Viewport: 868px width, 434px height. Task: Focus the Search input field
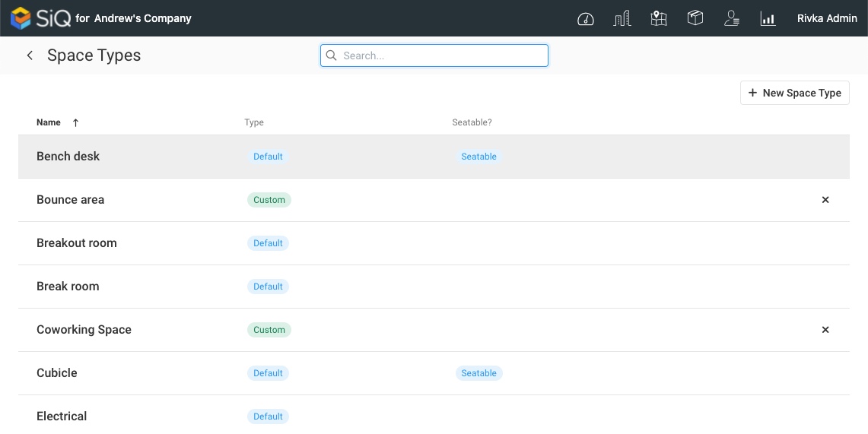pyautogui.click(x=441, y=55)
